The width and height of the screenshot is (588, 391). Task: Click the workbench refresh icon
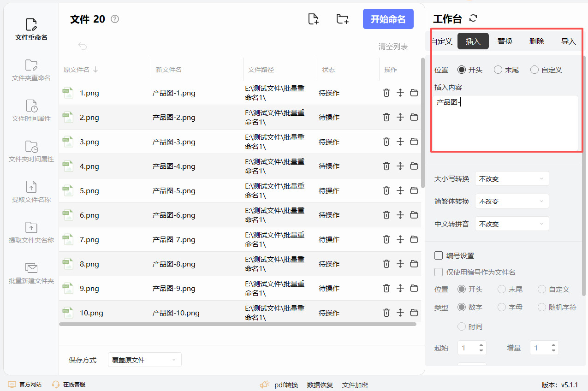pos(473,18)
